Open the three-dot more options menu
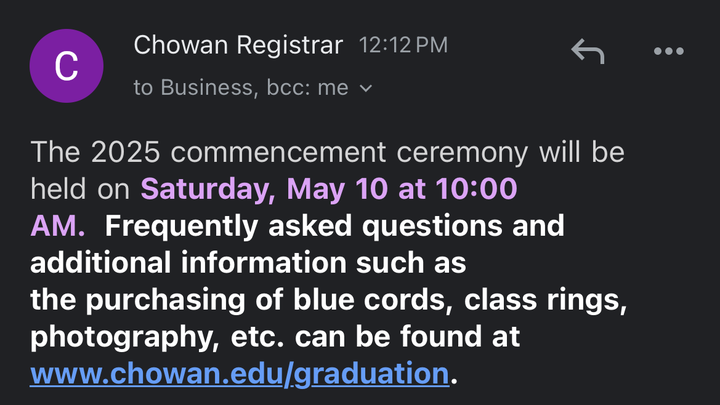 point(668,51)
